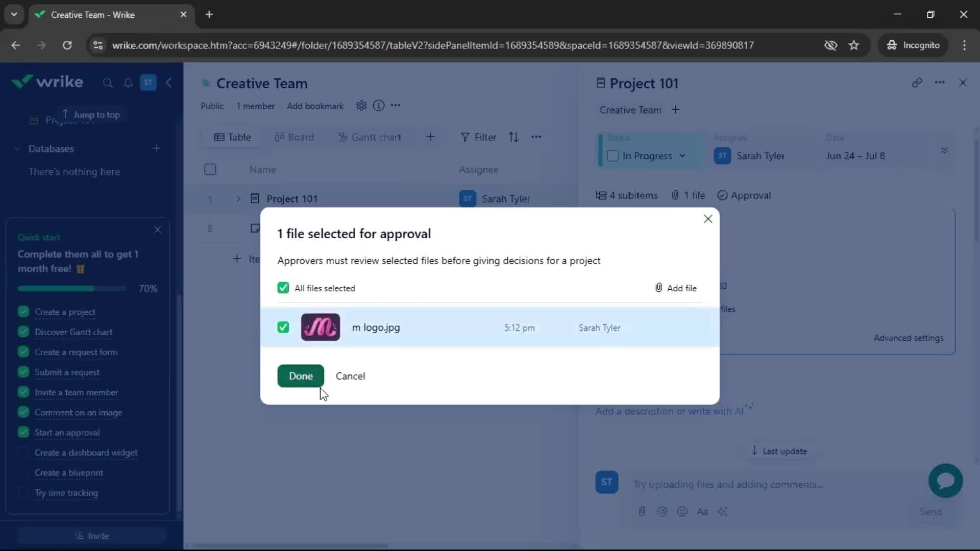Open the 1 file attachment tab
This screenshot has width=980, height=551.
[x=688, y=195]
